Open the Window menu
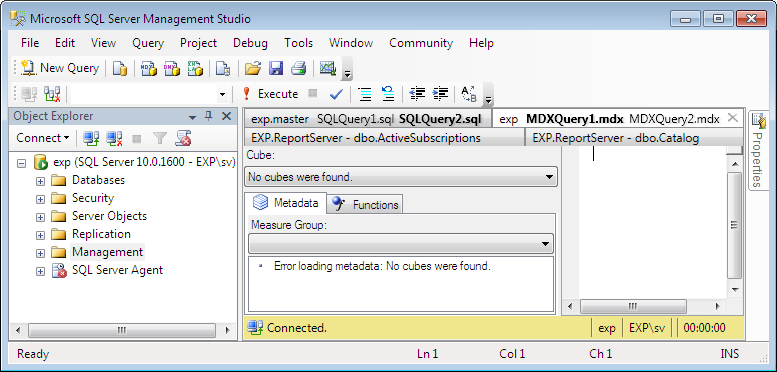 pyautogui.click(x=351, y=43)
